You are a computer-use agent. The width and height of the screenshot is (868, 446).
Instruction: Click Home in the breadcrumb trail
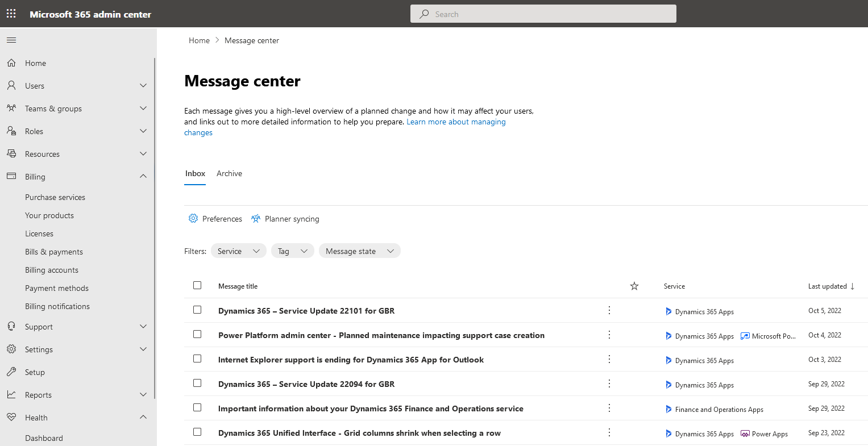(199, 40)
